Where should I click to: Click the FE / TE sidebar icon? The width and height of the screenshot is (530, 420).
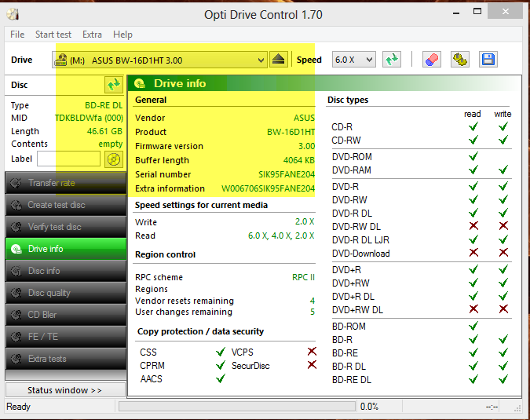click(x=16, y=337)
